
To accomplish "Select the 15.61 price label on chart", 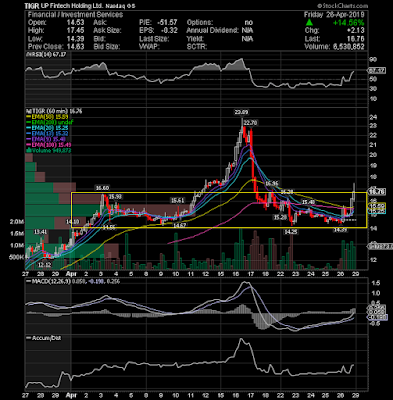I will (177, 201).
